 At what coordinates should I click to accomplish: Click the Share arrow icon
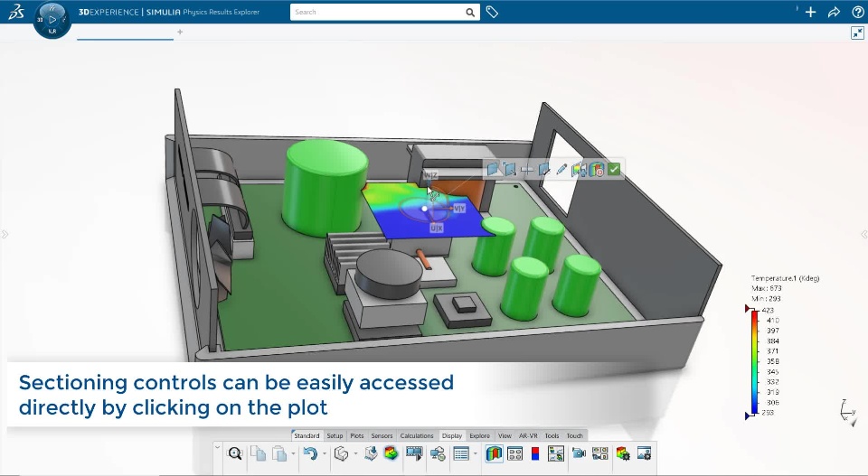click(x=834, y=12)
